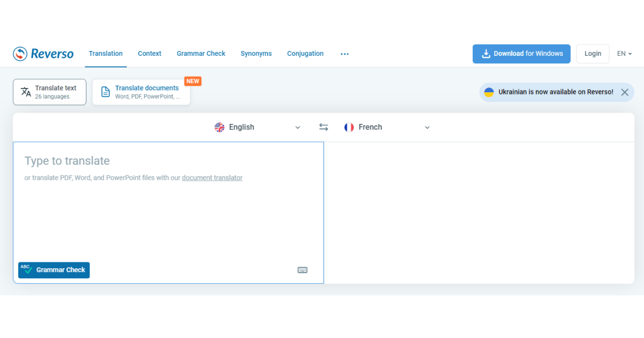Viewport: 644px width, 338px height.
Task: Click the Ukrainian flag icon
Action: coord(489,92)
